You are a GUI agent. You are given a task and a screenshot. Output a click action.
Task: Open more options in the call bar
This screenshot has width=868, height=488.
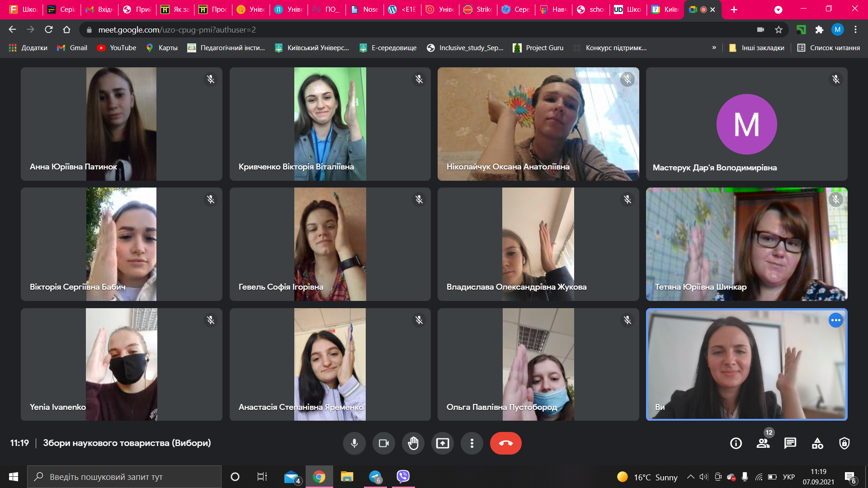click(472, 443)
